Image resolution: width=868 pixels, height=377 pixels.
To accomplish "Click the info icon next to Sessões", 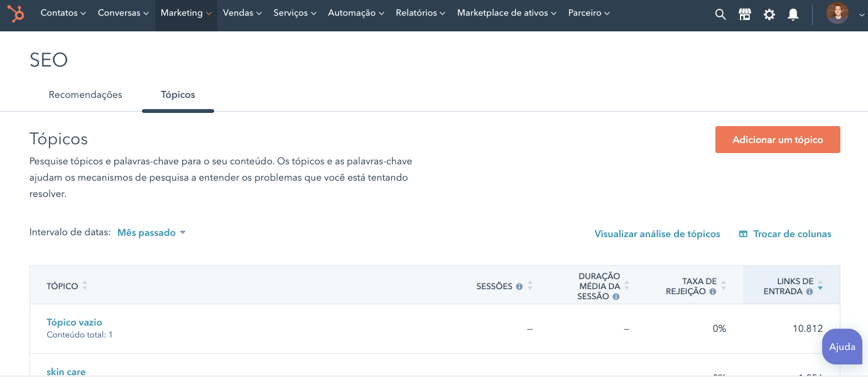I will (519, 287).
